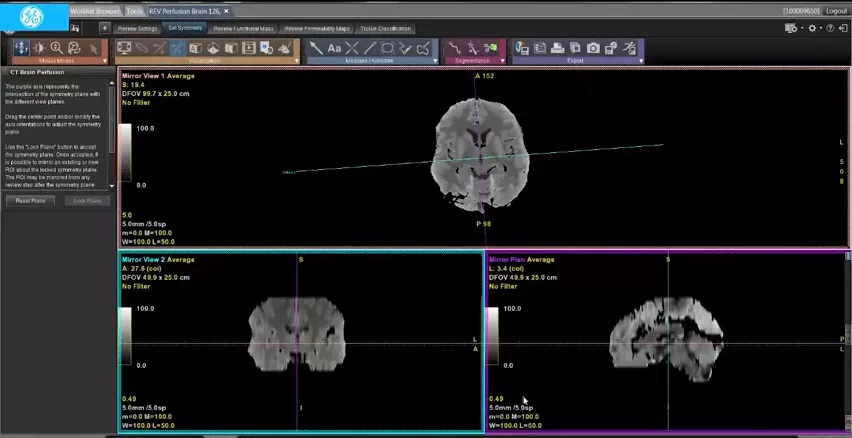The image size is (852, 438).
Task: Expand the Segmentation group dropdown arrow
Action: point(503,61)
